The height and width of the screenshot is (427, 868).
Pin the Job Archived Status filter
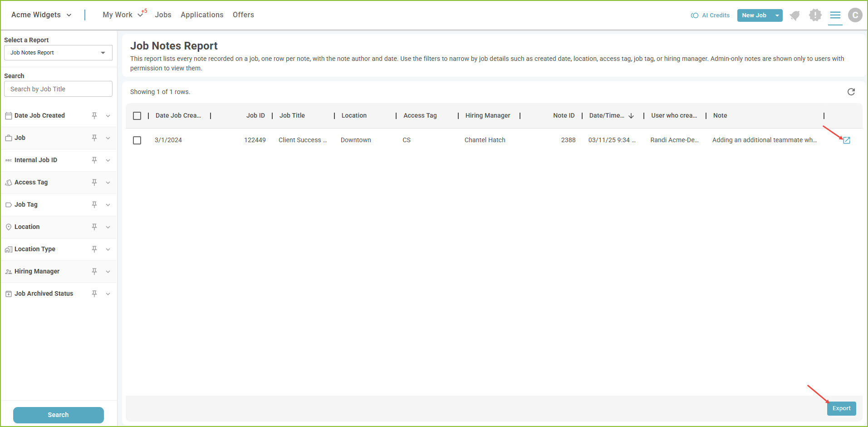(94, 293)
